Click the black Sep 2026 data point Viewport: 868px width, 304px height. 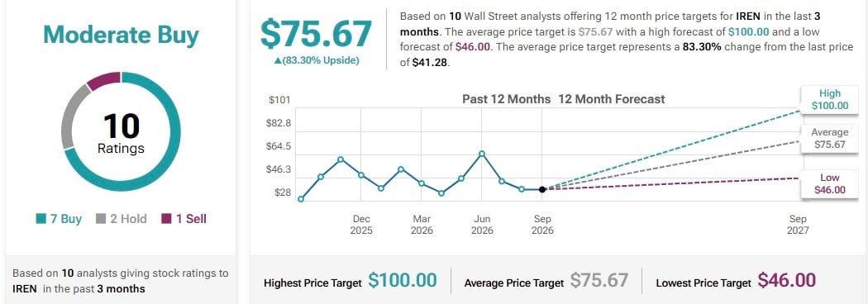coord(542,189)
